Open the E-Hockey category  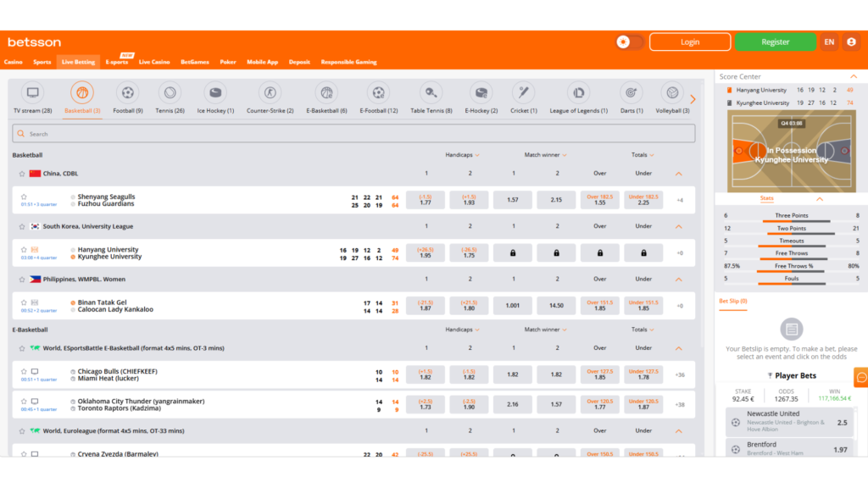click(481, 98)
